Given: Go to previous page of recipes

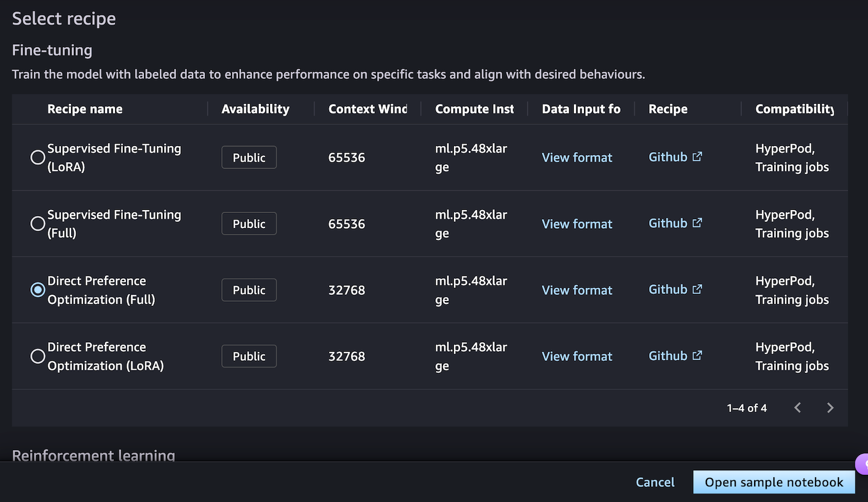Looking at the screenshot, I should coord(797,408).
